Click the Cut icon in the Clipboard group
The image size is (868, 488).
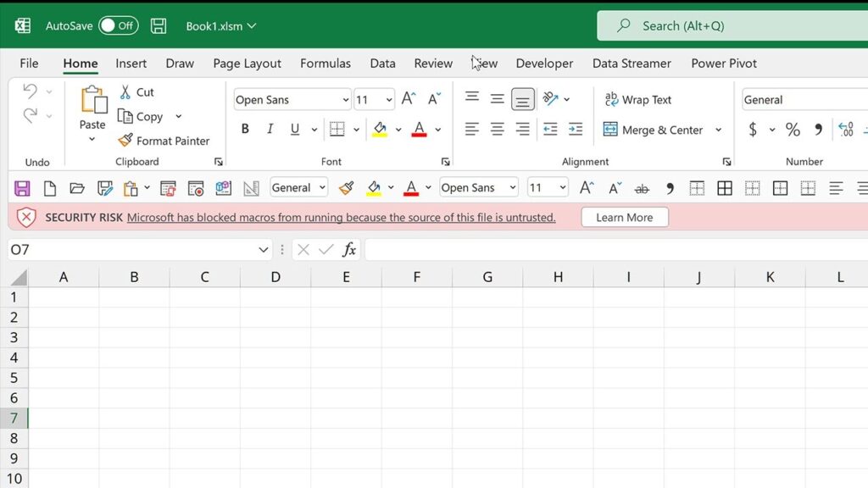coord(127,91)
